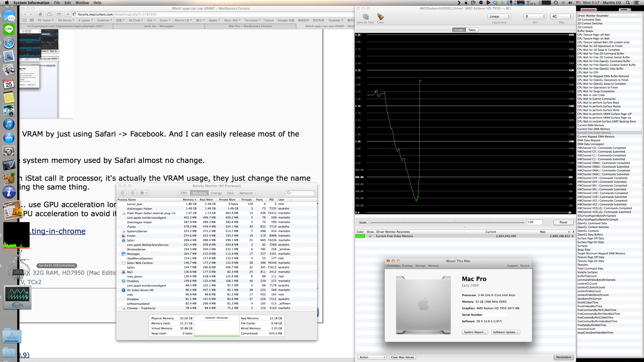Open OpenGL Driver Monitor dock icon
644x362 pixels.
click(17, 297)
